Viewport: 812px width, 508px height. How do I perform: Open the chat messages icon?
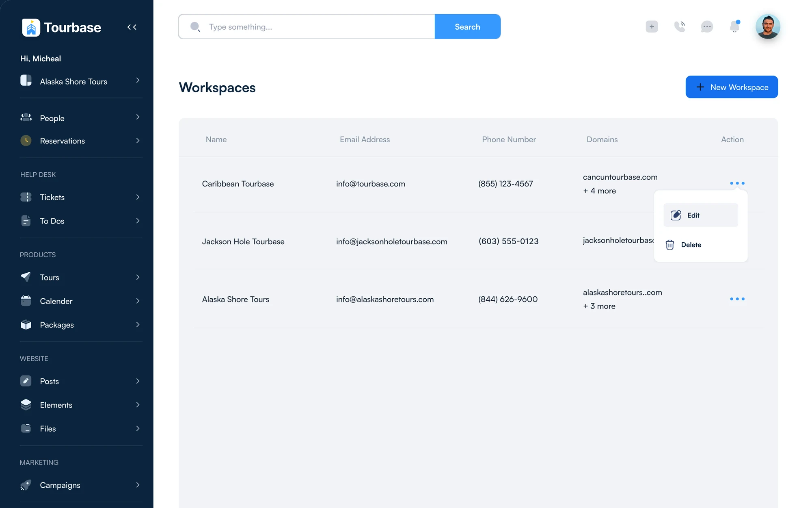[x=707, y=27]
